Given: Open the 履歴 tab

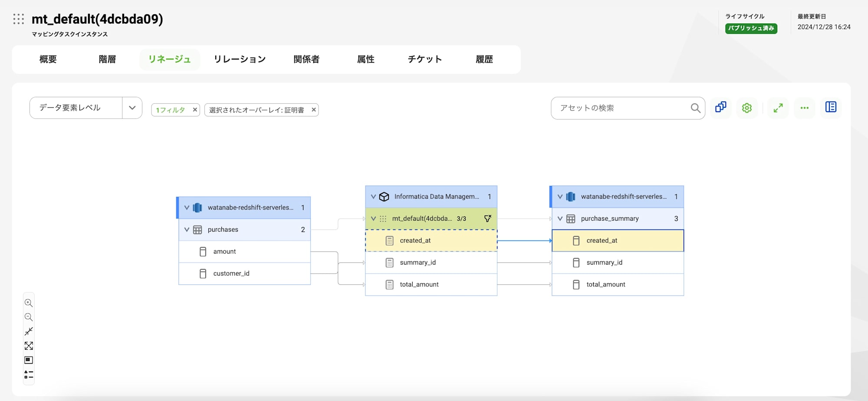Looking at the screenshot, I should (x=484, y=59).
